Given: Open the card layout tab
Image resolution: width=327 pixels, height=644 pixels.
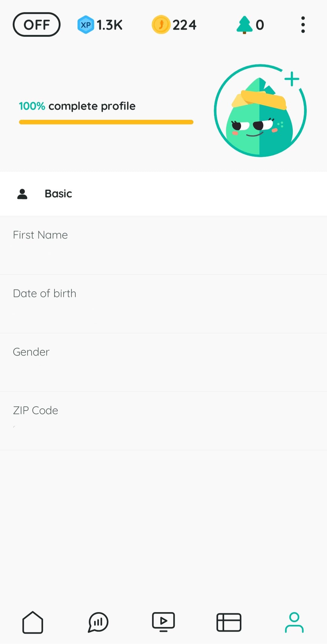Looking at the screenshot, I should [x=229, y=622].
